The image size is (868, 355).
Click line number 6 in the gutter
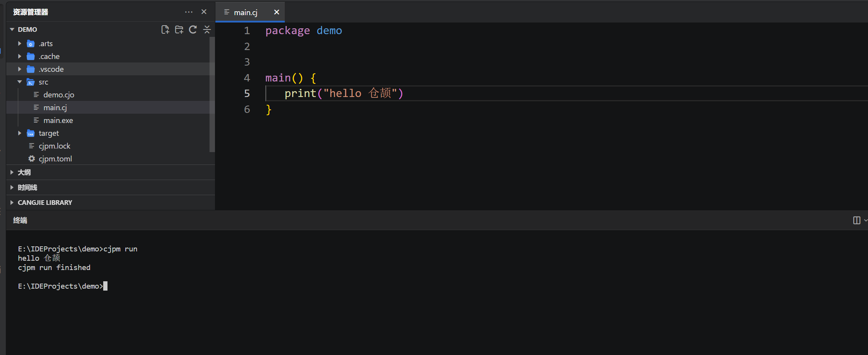(247, 109)
